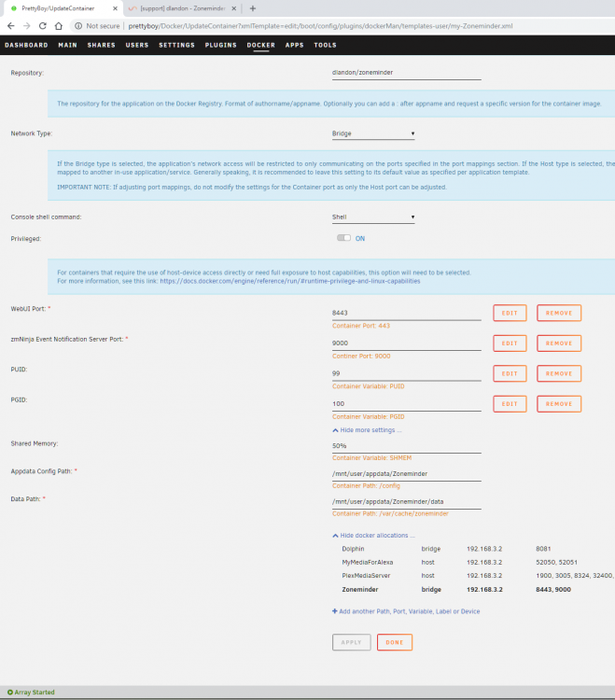615x700 pixels.
Task: Open the Docker tab
Action: 261,45
